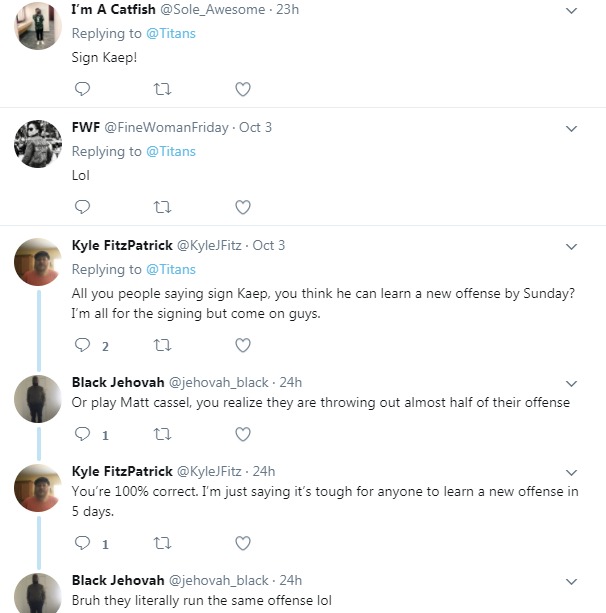Open the "Oct 3" timestamp on FWF's tweet
606x613 pixels.
254,128
